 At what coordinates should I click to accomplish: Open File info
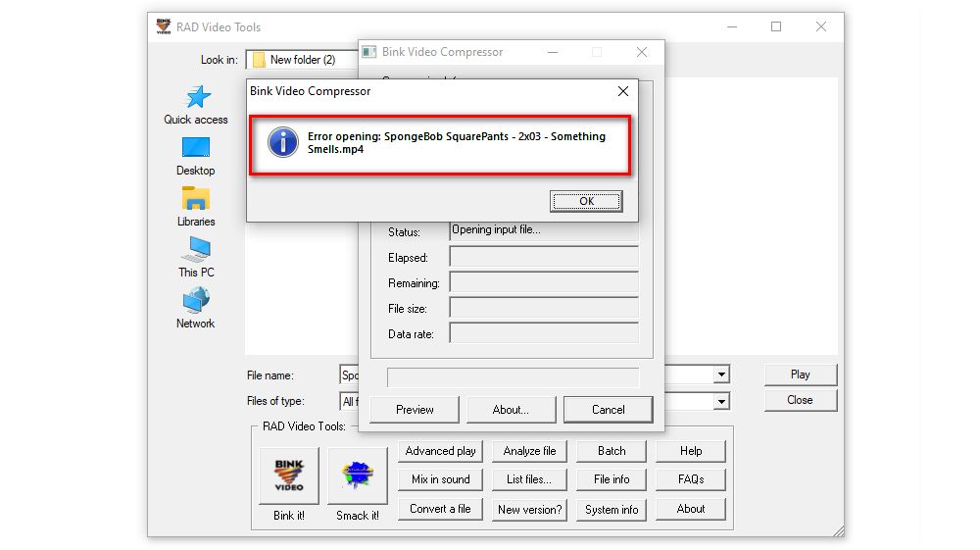click(612, 479)
